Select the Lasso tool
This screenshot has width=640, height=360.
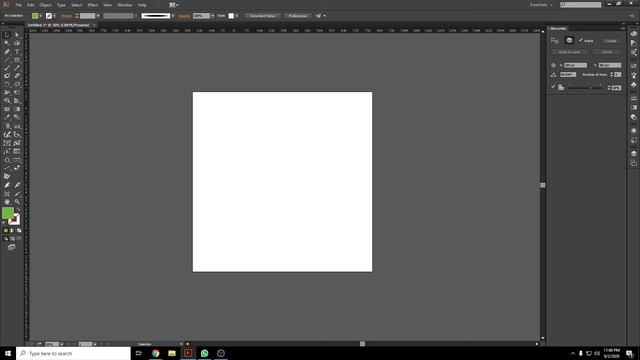click(17, 43)
